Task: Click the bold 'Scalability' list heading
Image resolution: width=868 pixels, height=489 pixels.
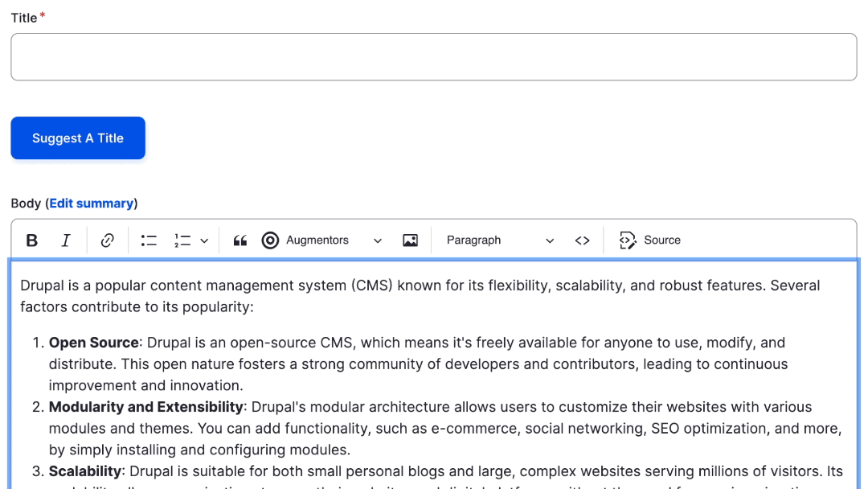Action: 85,471
